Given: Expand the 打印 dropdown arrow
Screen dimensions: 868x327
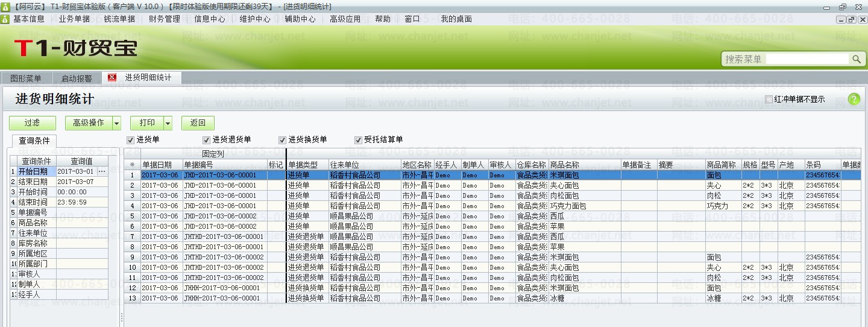Looking at the screenshot, I should point(168,123).
